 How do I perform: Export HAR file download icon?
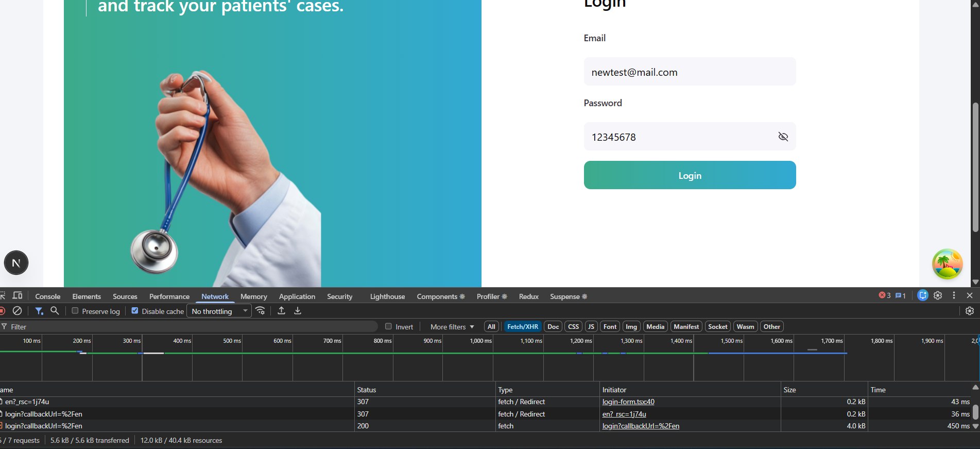click(x=298, y=311)
